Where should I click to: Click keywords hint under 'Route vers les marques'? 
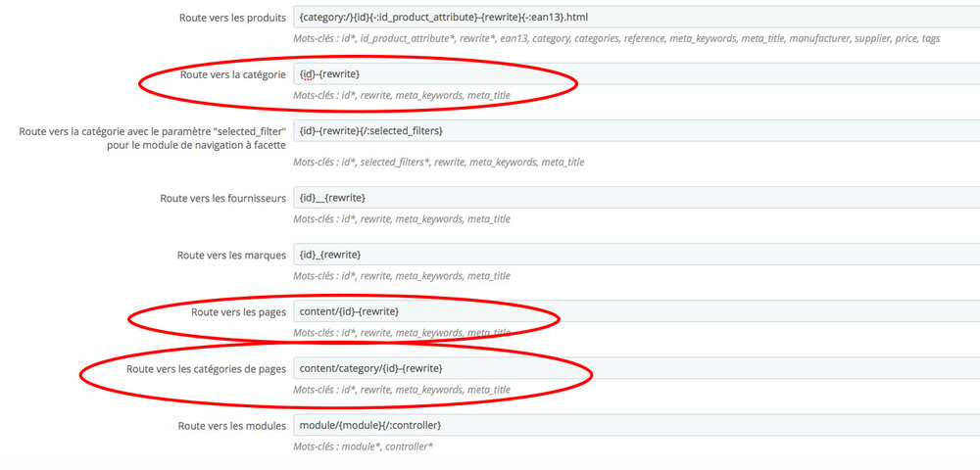(x=402, y=276)
